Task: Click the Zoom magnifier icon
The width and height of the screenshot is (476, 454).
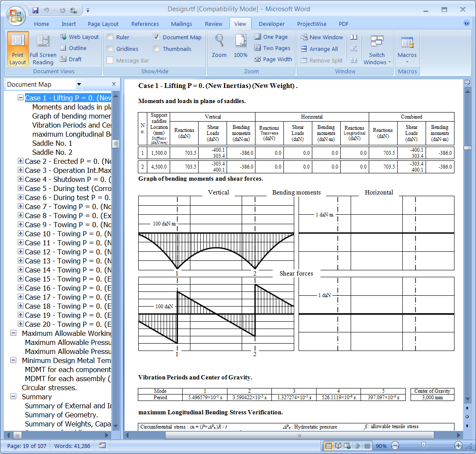Action: [x=219, y=41]
